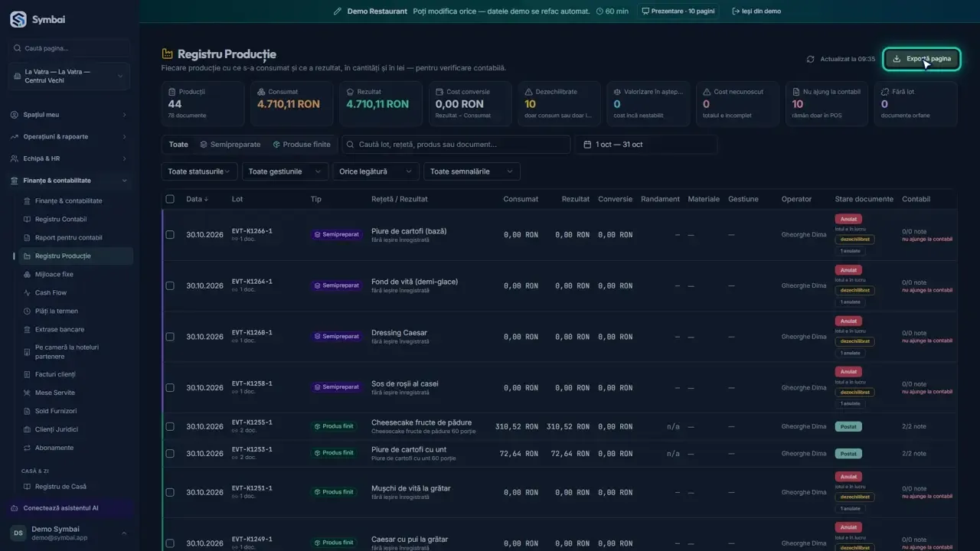Open Registru Contabil in the sidebar
The image size is (980, 551).
click(x=73, y=220)
